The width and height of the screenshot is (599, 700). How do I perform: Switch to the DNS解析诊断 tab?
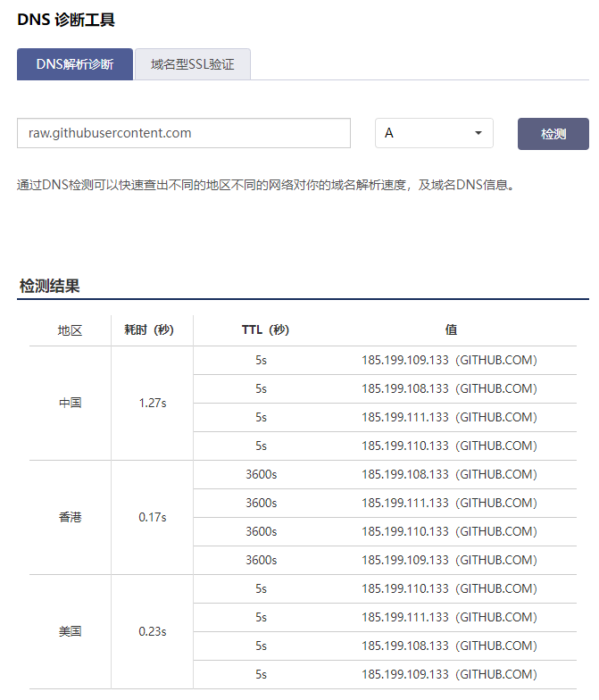click(75, 64)
